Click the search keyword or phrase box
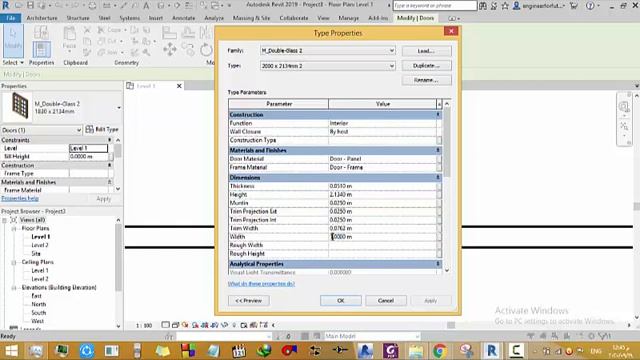The image size is (640, 360). coord(435,6)
